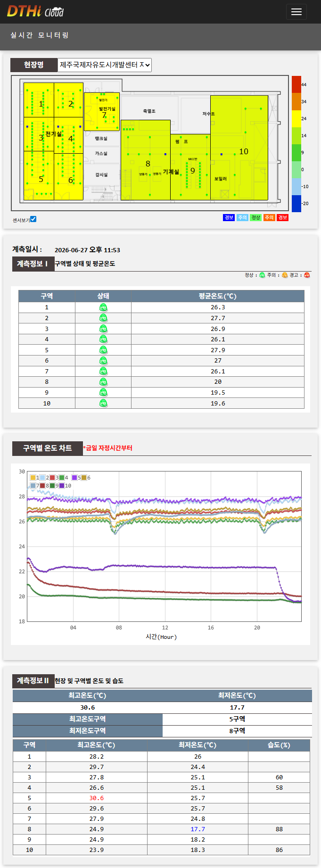Click the DTHi Cloud logo
Image resolution: width=321 pixels, height=868 pixels.
35,11
